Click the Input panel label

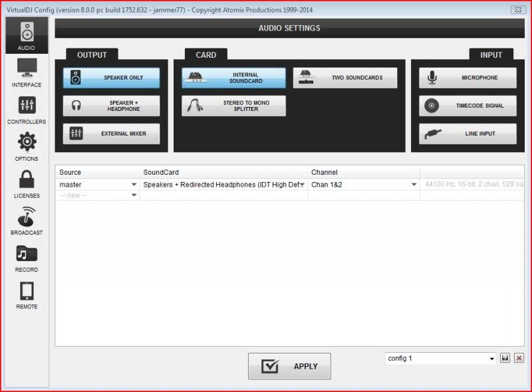[x=491, y=55]
